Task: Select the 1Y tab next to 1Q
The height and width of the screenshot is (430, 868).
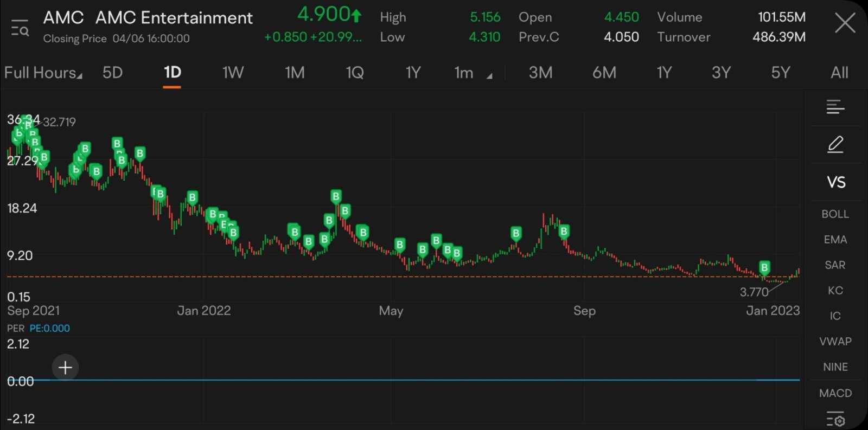Action: point(413,73)
